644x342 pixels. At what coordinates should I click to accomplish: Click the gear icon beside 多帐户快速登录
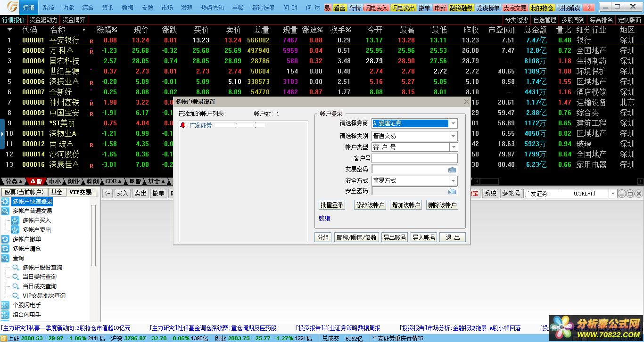coord(5,202)
